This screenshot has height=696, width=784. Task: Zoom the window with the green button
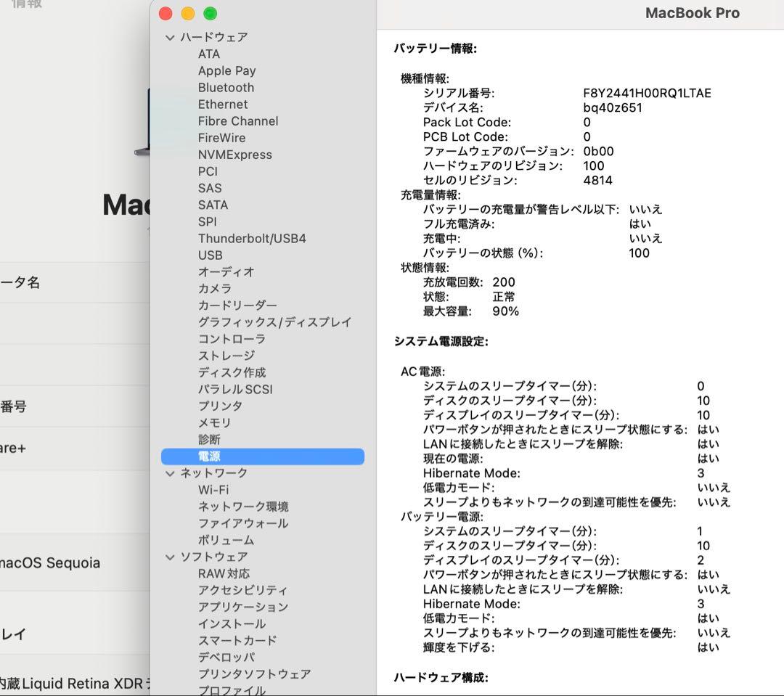(211, 14)
